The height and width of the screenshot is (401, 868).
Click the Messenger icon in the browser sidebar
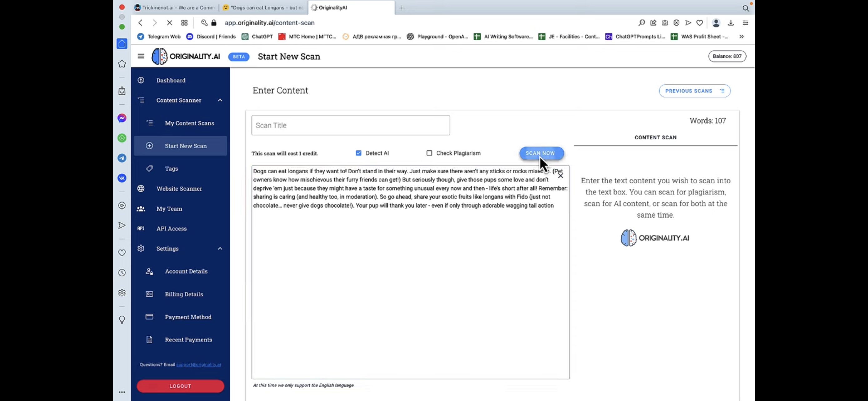point(122,118)
